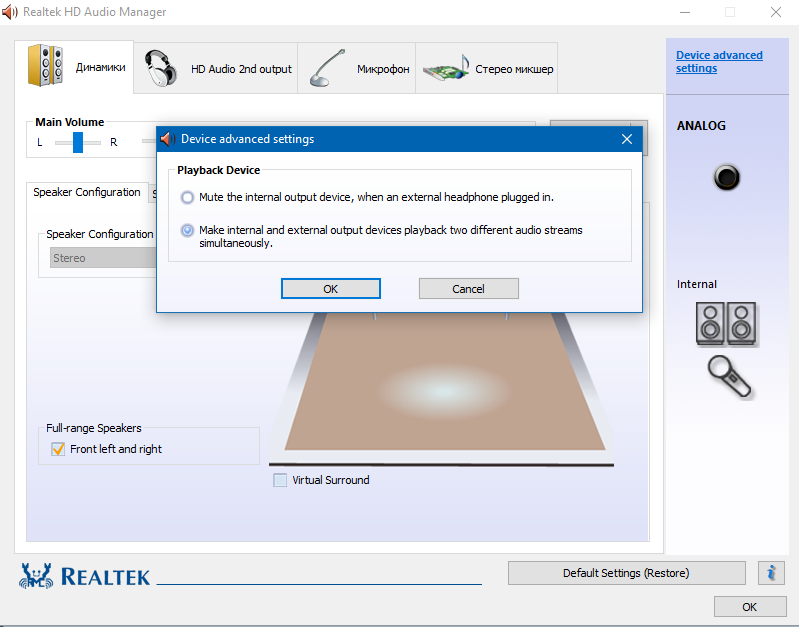
Task: Open the Микрофон tab
Action: click(357, 68)
